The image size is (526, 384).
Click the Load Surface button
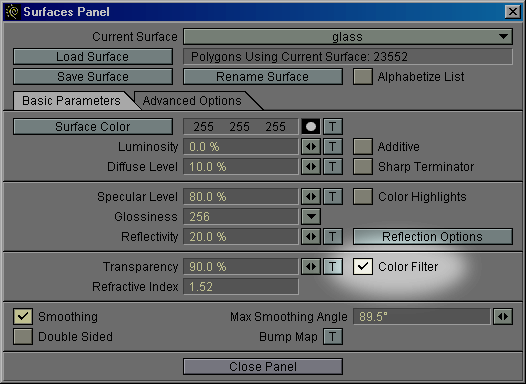[x=93, y=57]
